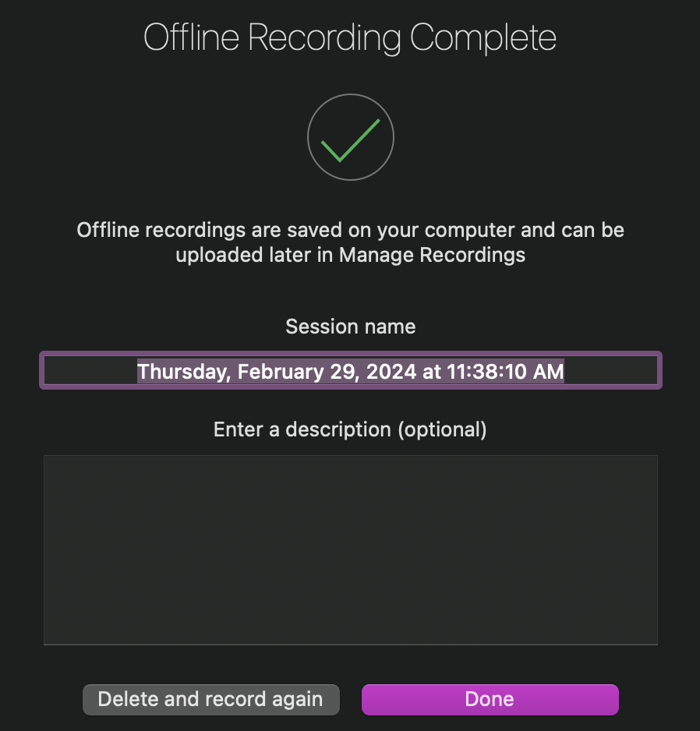Click the word Delete on the gray button
700x731 pixels.
point(125,699)
